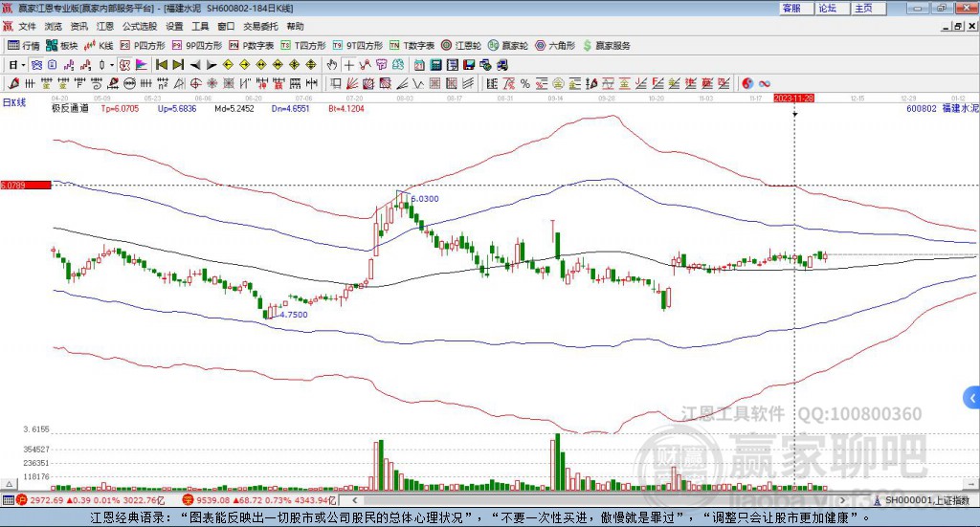Toggle the period statistics flag icon
This screenshot has width=980, height=527.
click(x=142, y=65)
